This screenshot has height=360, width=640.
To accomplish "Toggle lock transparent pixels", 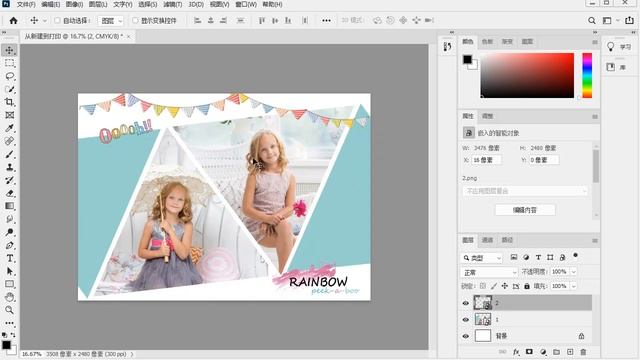I will coord(482,286).
